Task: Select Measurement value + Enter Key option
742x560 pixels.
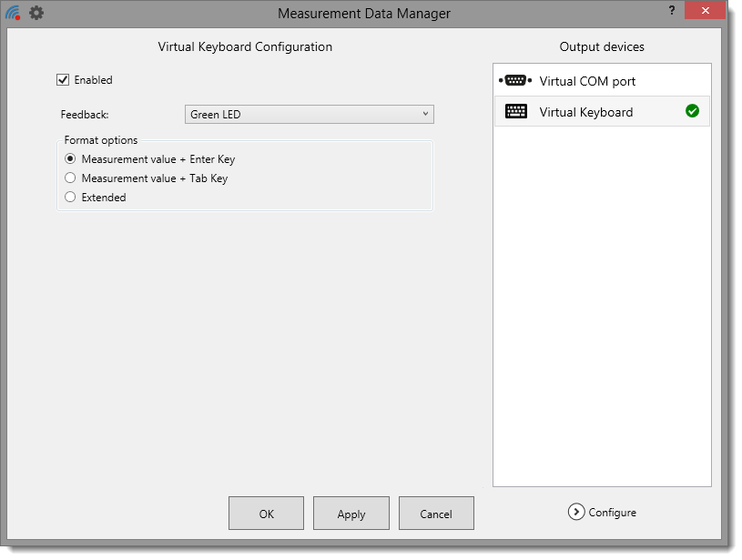Action: pos(70,159)
